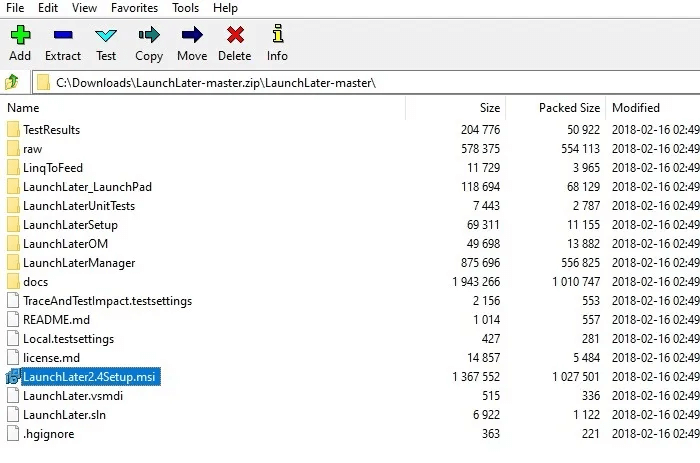Click the LaunchLaterManager folder icon
The width and height of the screenshot is (700, 463).
click(x=13, y=263)
